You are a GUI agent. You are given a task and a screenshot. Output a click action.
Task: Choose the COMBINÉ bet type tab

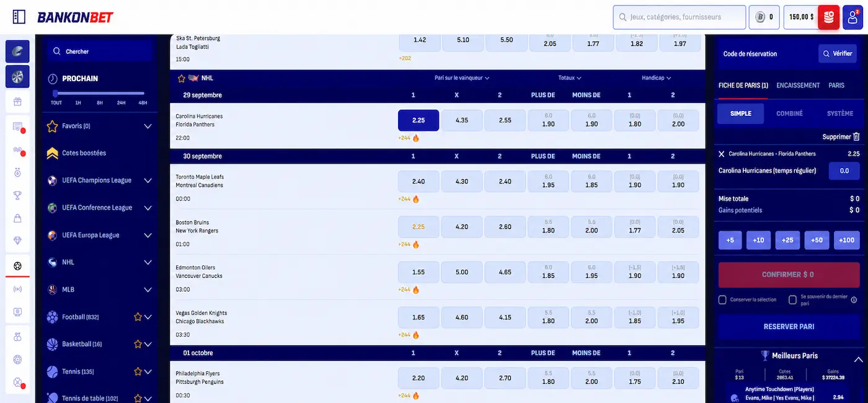[x=789, y=114]
